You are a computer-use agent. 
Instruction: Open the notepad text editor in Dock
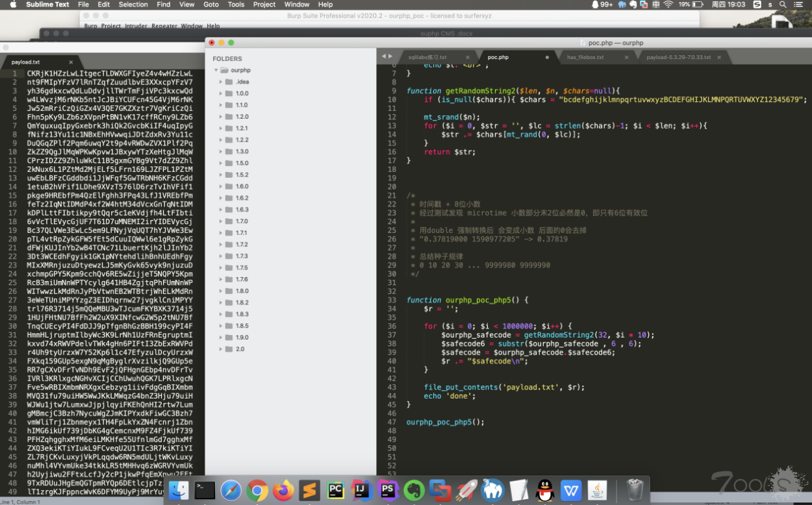coord(519,490)
